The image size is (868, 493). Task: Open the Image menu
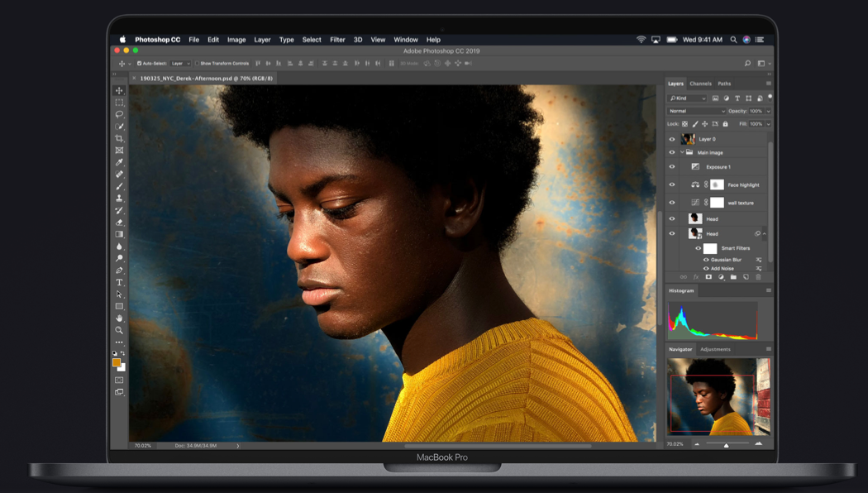236,40
